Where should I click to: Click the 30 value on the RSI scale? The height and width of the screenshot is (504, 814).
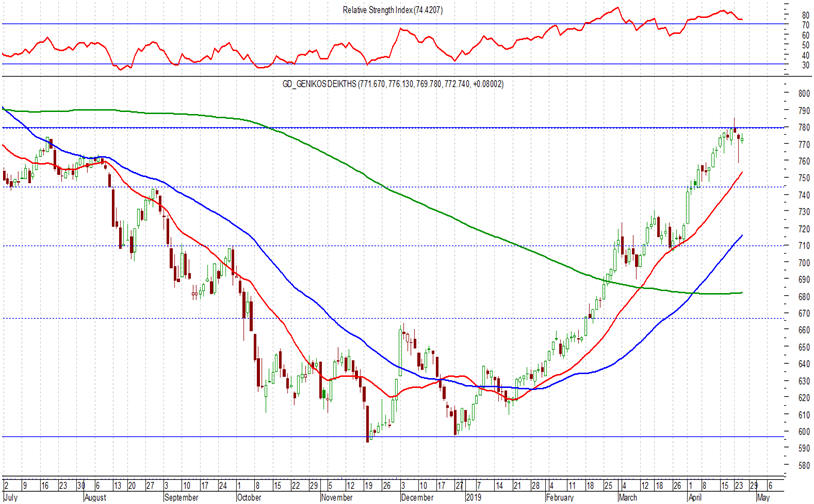(806, 65)
